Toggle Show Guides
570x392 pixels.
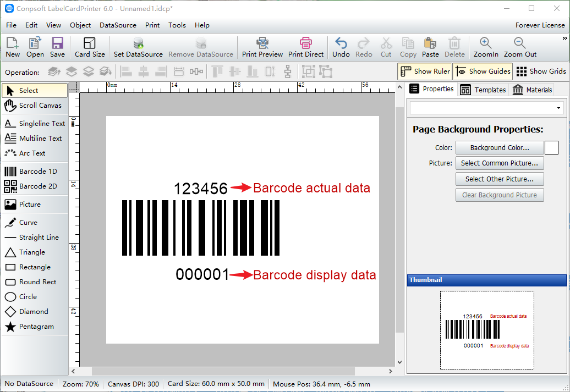(x=483, y=71)
